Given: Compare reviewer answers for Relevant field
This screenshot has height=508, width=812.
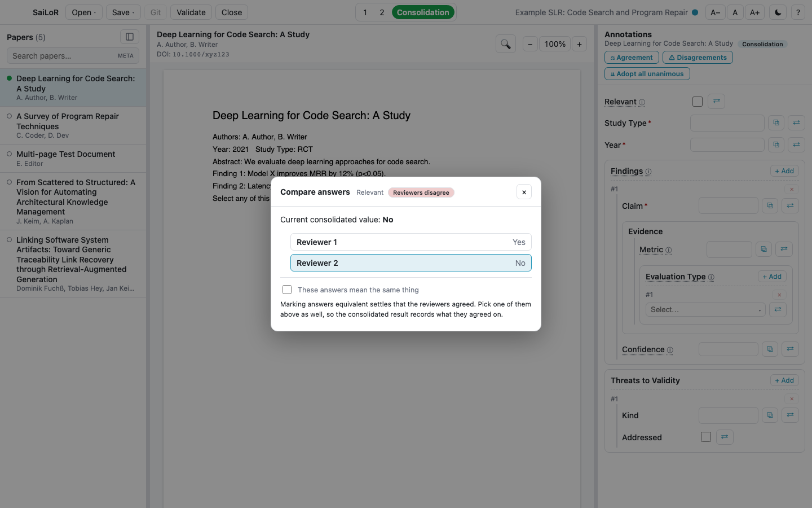Looking at the screenshot, I should [x=716, y=101].
